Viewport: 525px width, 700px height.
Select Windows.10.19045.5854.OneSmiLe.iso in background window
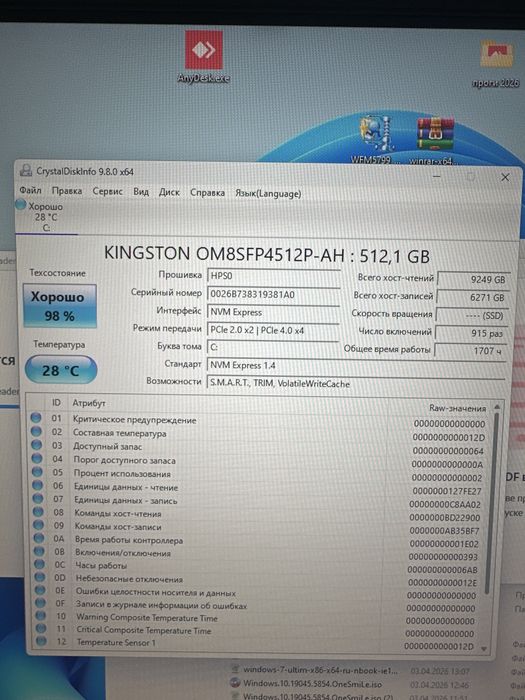(x=312, y=683)
